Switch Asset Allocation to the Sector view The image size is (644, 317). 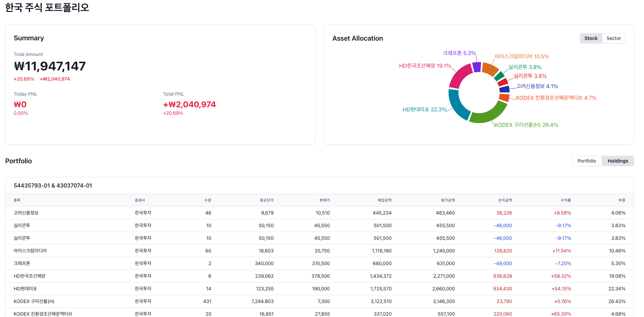point(614,38)
